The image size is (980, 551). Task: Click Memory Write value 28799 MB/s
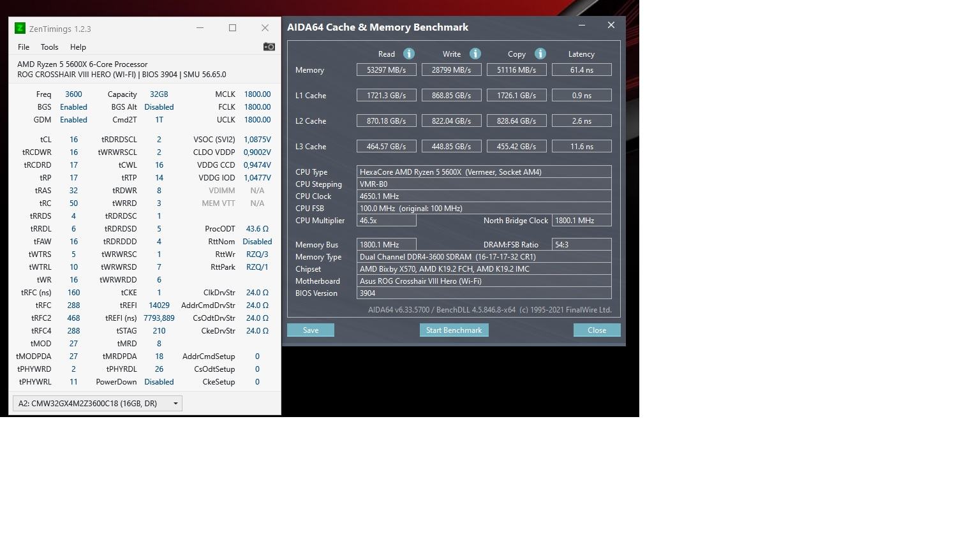(x=452, y=70)
